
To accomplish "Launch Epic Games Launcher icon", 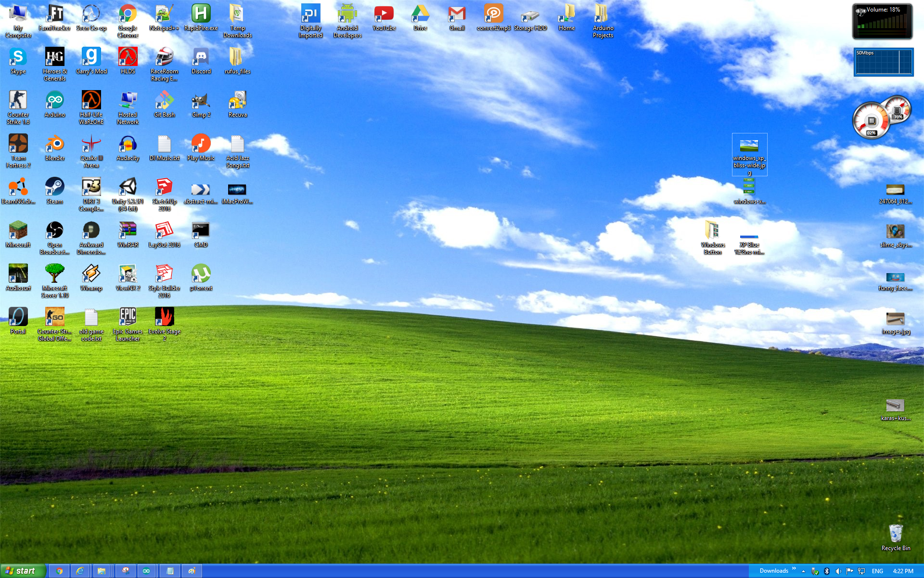I will 128,317.
